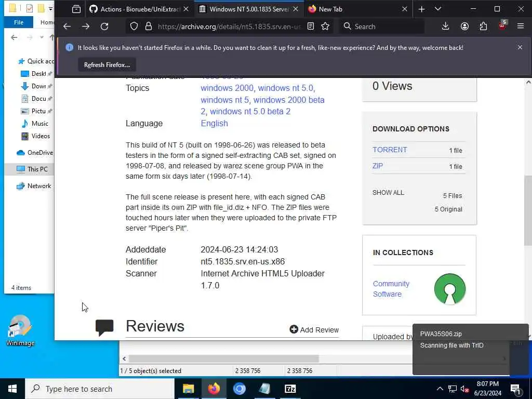The height and width of the screenshot is (399, 532).
Task: Reload the archive.org page
Action: (x=104, y=26)
